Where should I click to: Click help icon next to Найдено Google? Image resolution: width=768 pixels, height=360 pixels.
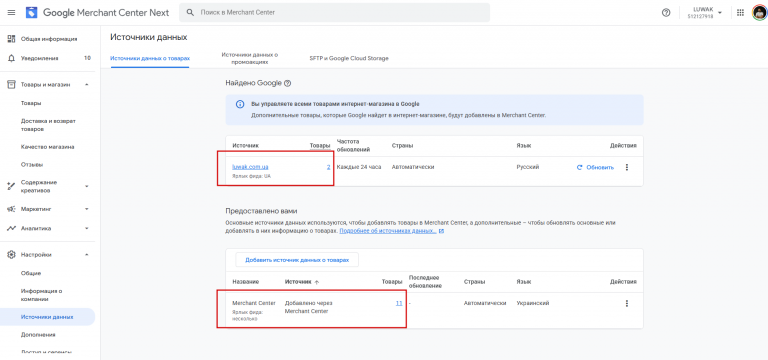tap(288, 83)
